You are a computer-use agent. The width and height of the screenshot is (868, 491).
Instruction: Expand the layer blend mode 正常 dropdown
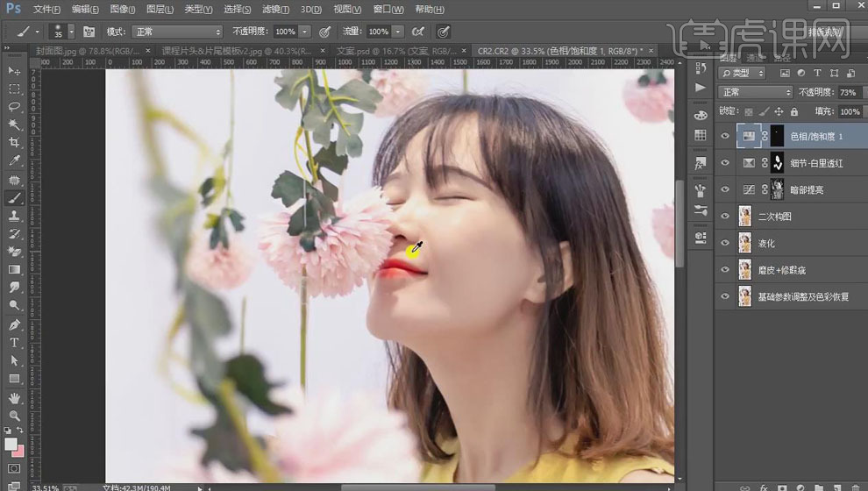click(755, 92)
